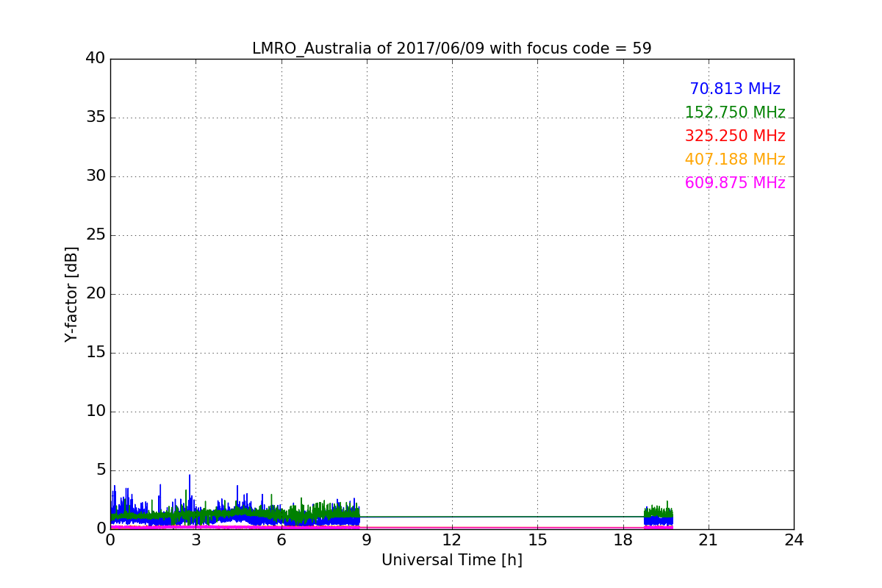Select the 10 tick on the y-axis
The height and width of the screenshot is (588, 882).
95,412
